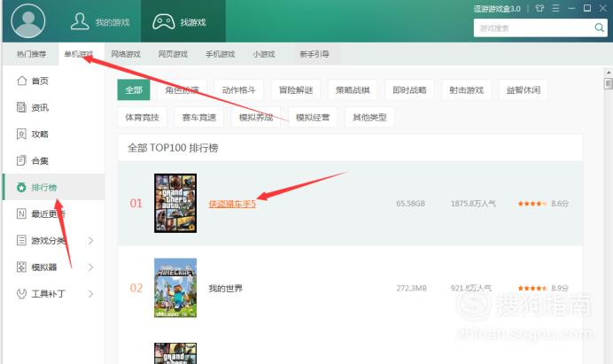The height and width of the screenshot is (364, 613).
Task: Click the Minecraft cover thumbnail
Action: coord(175,288)
